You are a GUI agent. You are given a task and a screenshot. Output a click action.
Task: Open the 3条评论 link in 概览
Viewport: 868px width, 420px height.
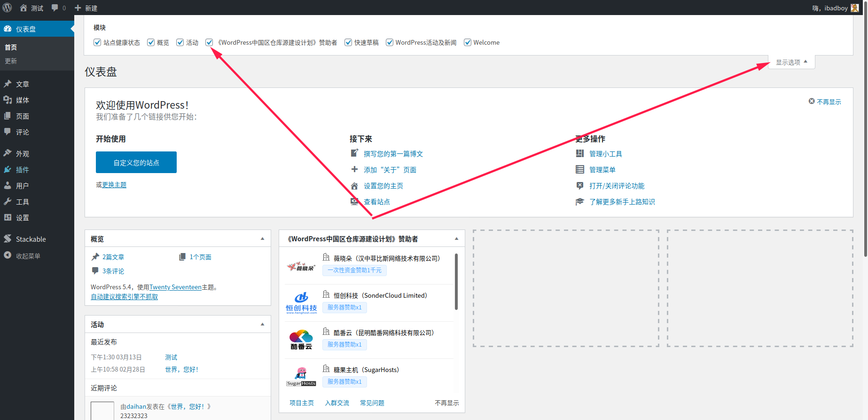pos(113,271)
